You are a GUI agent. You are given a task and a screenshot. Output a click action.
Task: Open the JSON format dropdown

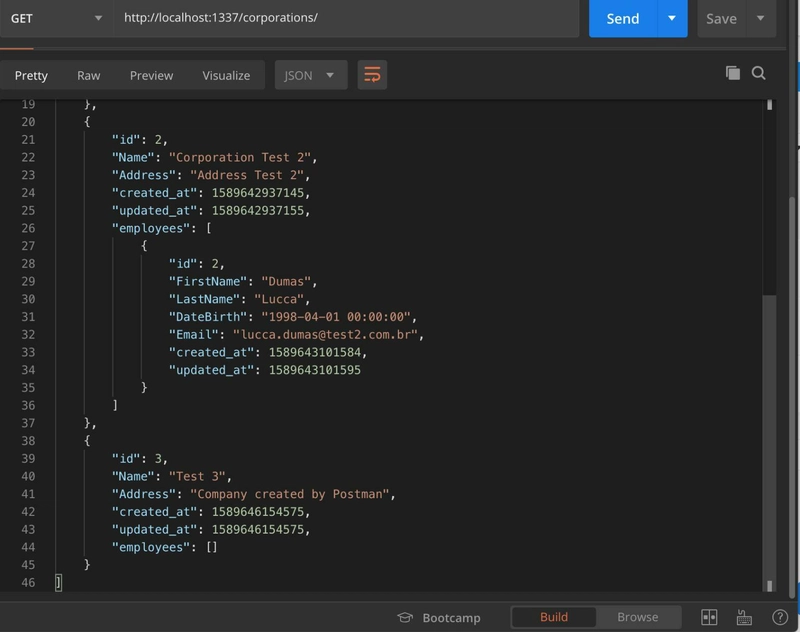tap(311, 75)
